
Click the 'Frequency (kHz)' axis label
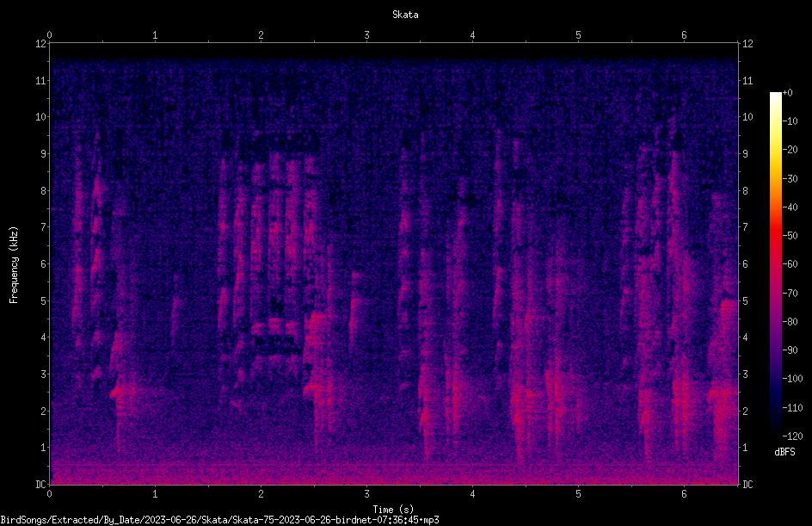(14, 264)
